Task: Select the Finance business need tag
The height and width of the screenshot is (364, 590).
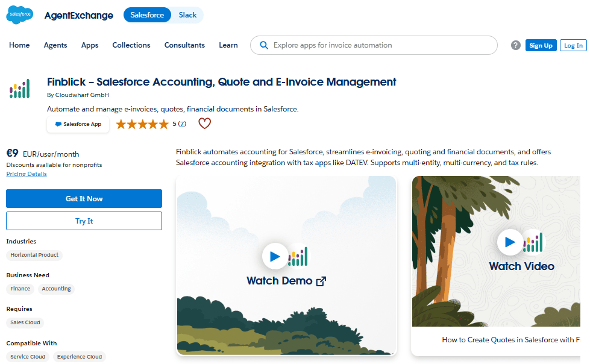Action: tap(20, 289)
